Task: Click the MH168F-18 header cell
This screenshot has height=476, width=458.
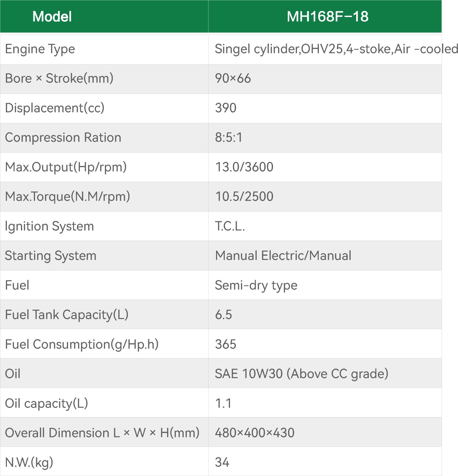Action: (x=327, y=16)
